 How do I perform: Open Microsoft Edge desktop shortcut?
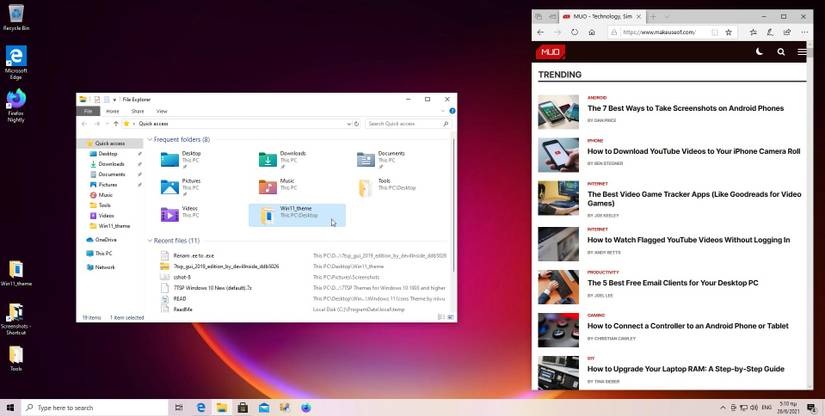(16, 62)
